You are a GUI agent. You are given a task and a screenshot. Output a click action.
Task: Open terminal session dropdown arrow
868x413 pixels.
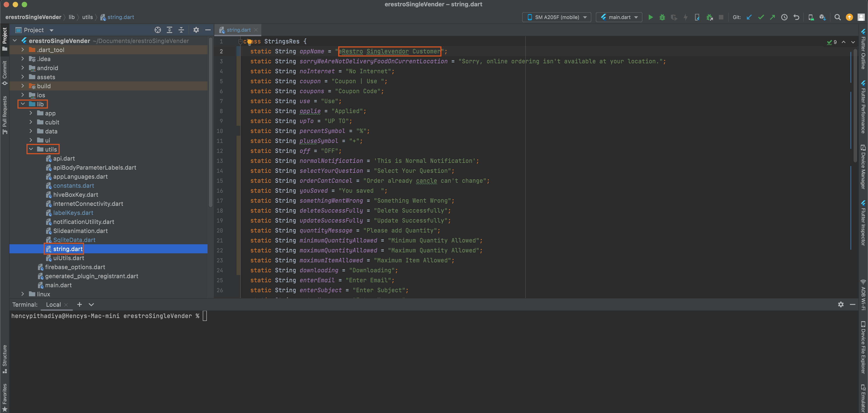pyautogui.click(x=91, y=304)
